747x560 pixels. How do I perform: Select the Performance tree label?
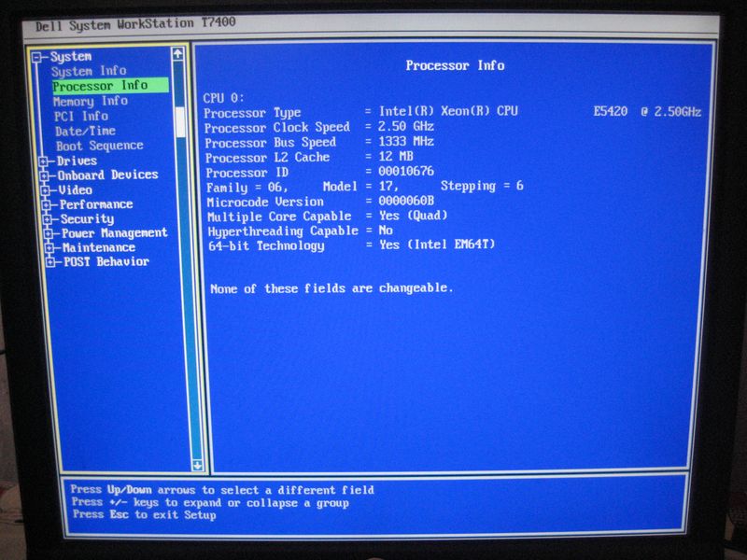point(96,204)
